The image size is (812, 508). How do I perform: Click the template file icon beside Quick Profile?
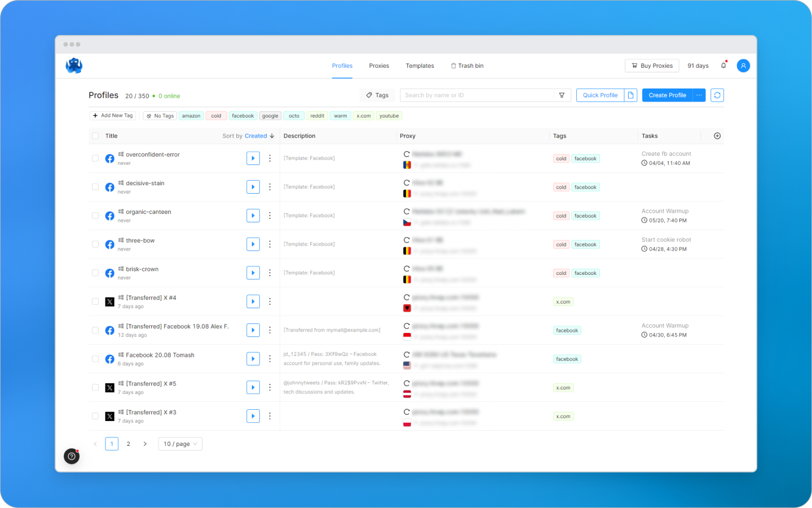tap(631, 95)
